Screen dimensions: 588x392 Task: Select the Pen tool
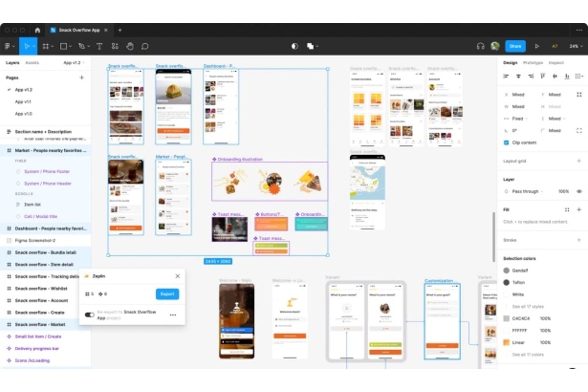click(x=81, y=46)
